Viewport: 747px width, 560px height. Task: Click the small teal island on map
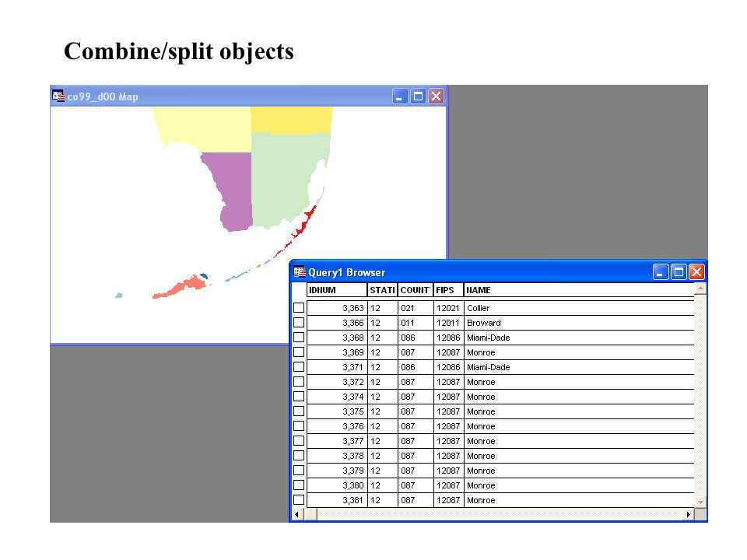tap(118, 296)
